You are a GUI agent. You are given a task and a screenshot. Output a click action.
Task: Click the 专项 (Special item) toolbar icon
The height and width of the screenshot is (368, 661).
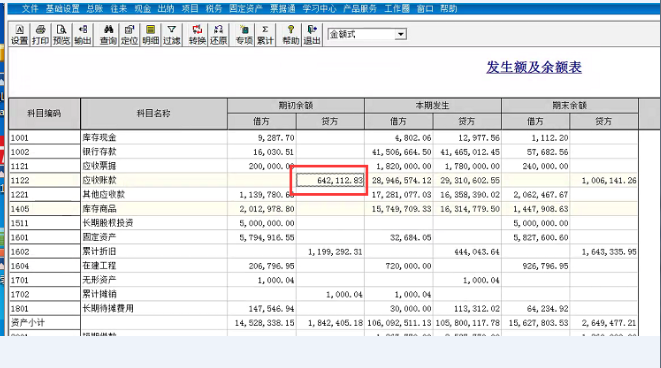click(x=244, y=35)
